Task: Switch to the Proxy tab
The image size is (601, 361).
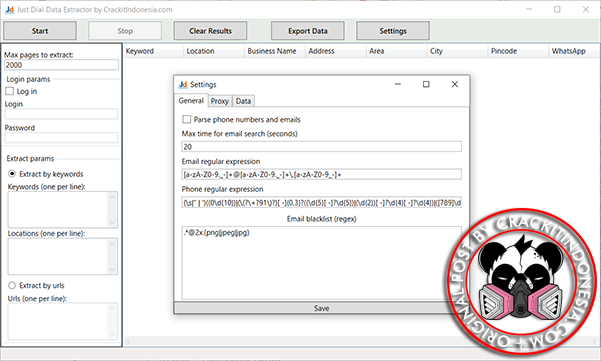Action: pos(220,101)
